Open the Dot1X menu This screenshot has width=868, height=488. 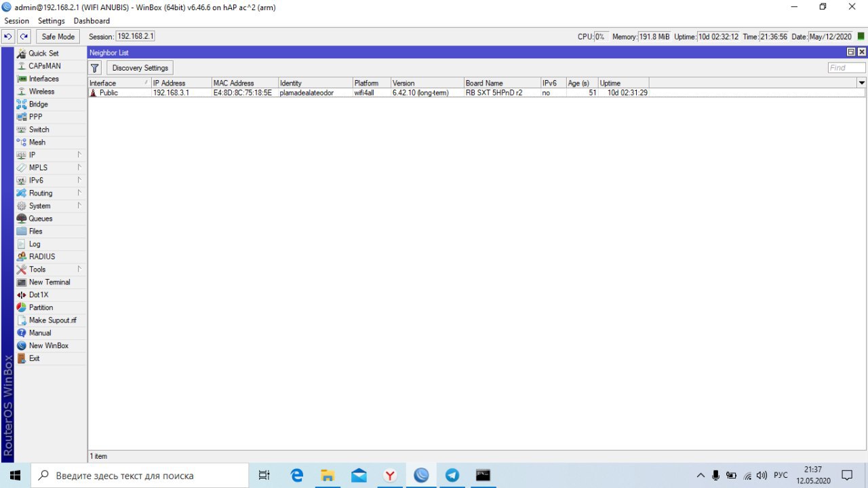[x=50, y=295]
